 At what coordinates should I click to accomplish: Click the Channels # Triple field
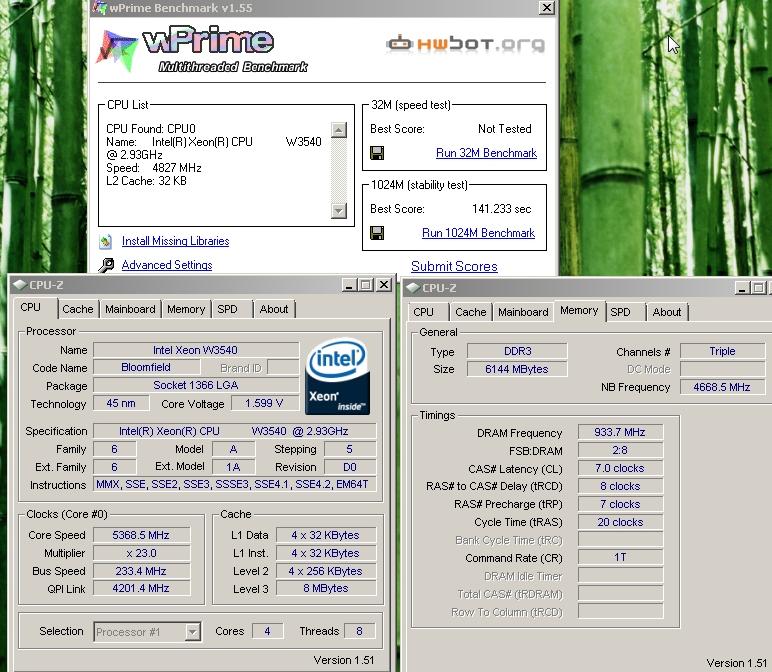(722, 351)
